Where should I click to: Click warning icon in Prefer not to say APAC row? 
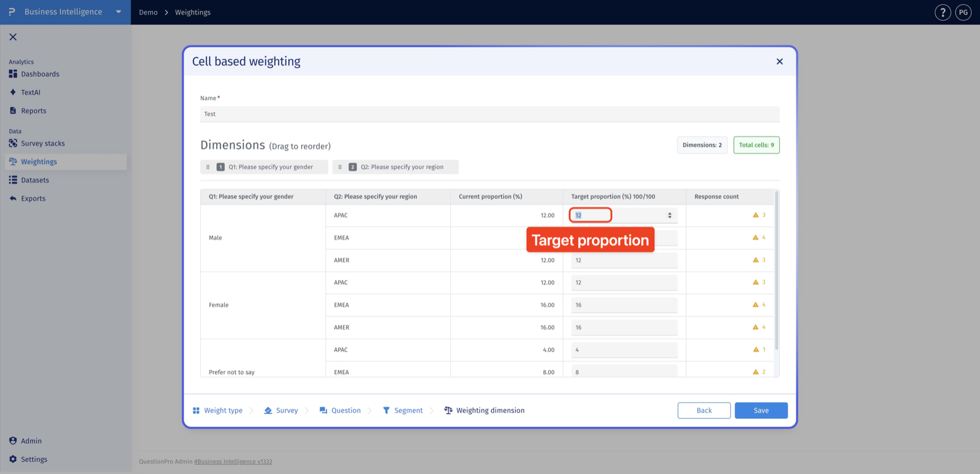click(755, 350)
